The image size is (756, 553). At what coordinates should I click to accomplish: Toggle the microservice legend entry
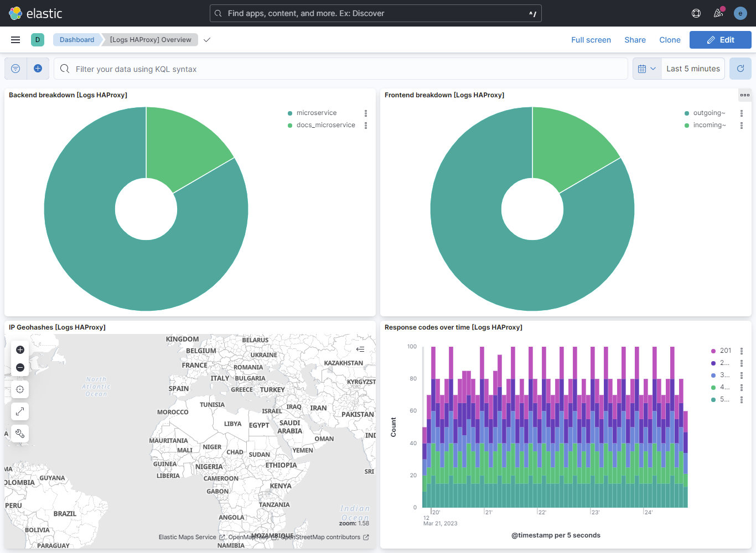click(316, 112)
